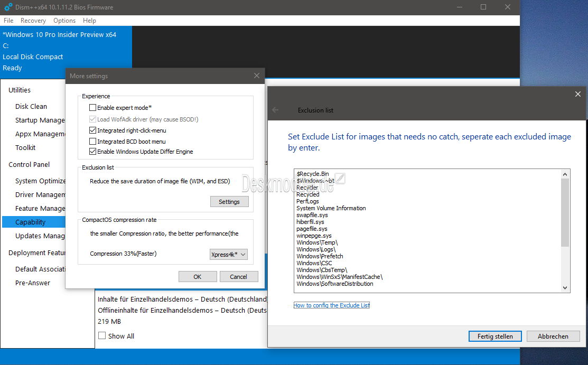Click 'Inhalte für Einzelhandelsdemos' capability row
588x365 pixels.
coord(182,300)
